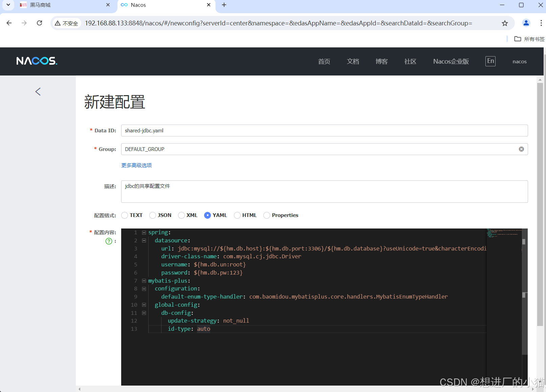Click the browser address bar URL

click(278, 23)
